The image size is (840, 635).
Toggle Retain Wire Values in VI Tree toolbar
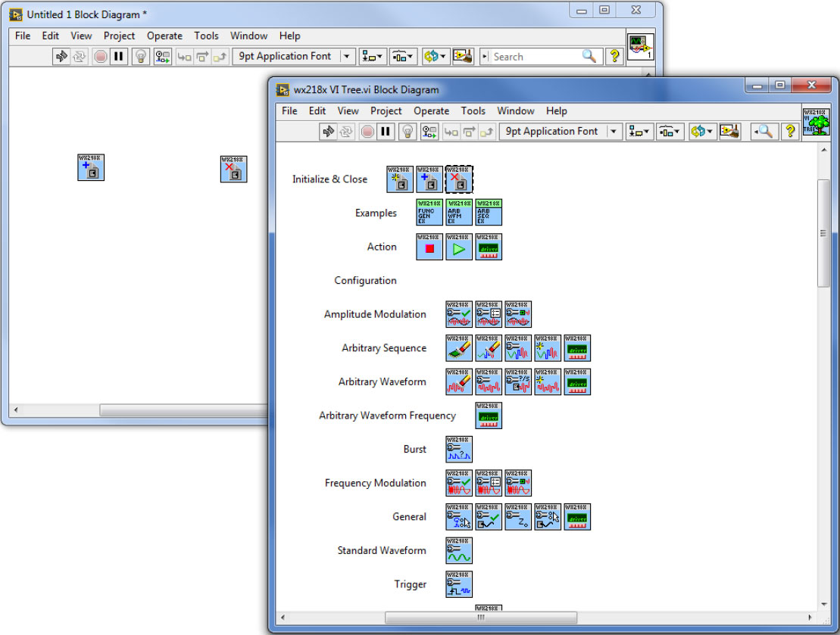coord(429,132)
